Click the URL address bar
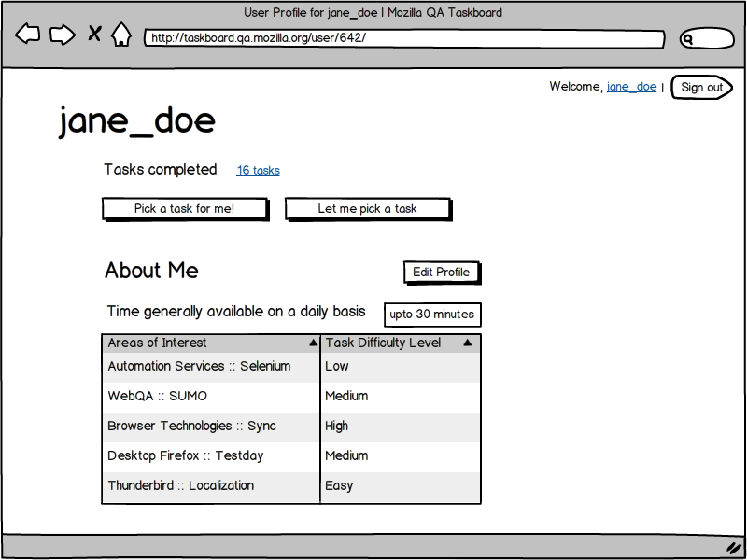Screen dimensions: 747x560 click(x=404, y=38)
